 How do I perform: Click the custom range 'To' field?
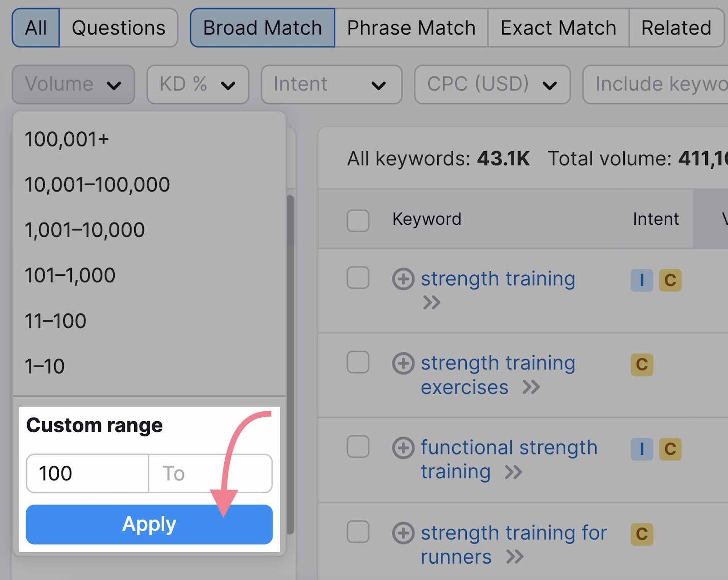tap(210, 474)
